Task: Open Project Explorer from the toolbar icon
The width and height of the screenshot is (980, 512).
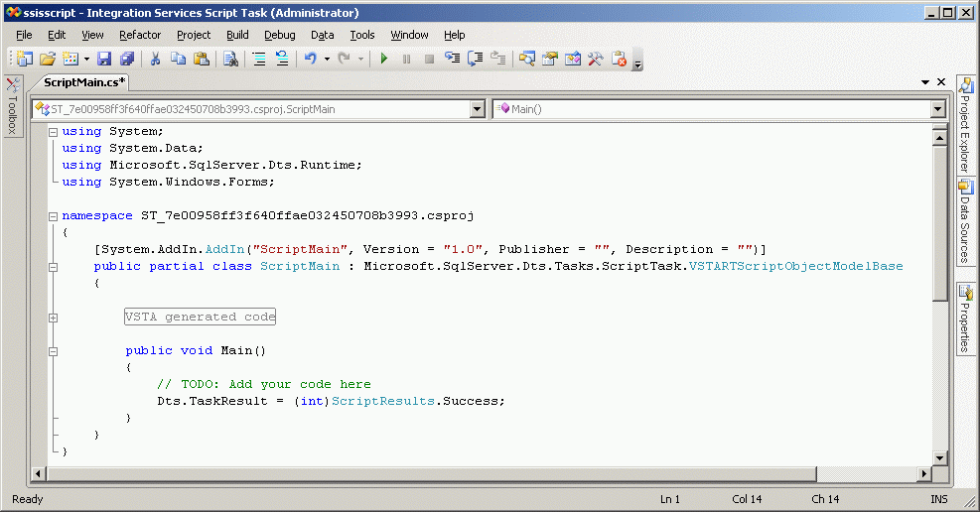Action: pos(526,59)
